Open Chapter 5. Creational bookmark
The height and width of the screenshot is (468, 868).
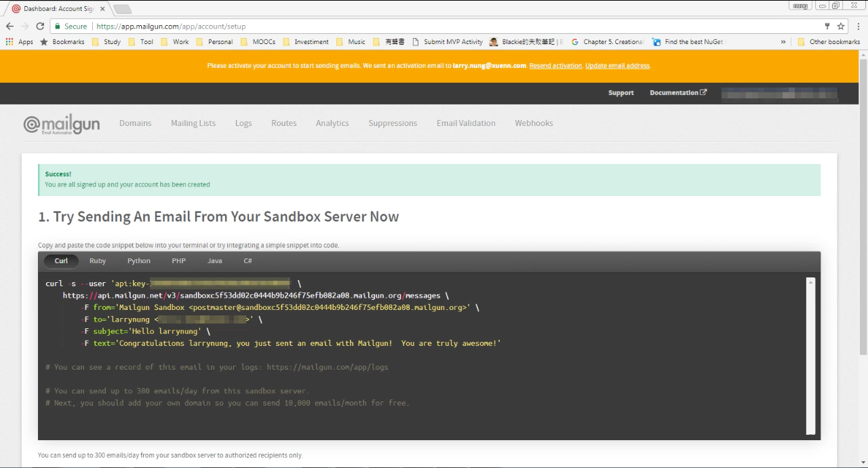608,42
